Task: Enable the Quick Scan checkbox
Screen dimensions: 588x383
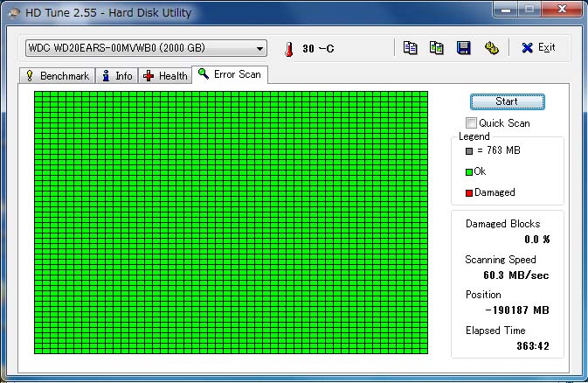Action: tap(472, 123)
